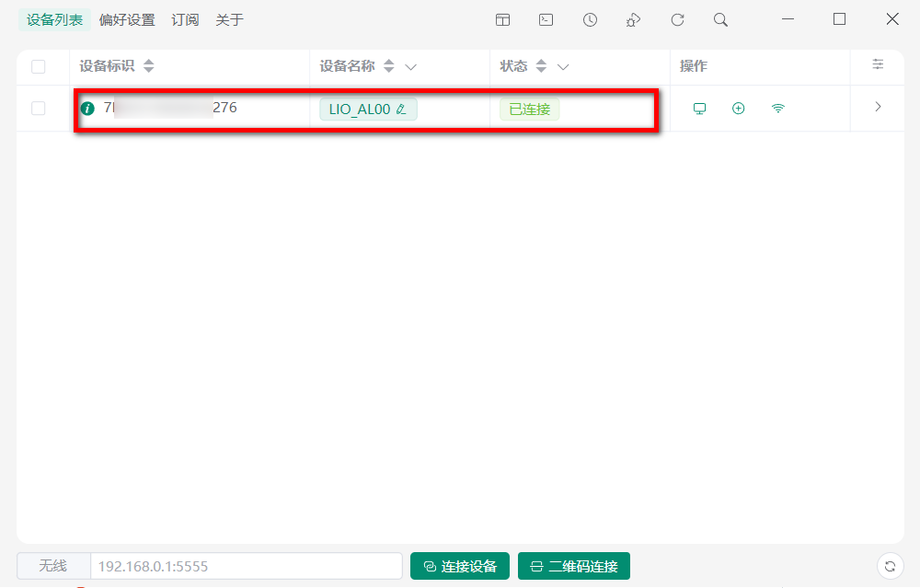Open the 状态 column filter dropdown arrow
Screen dimensions: 920x588
coord(562,66)
